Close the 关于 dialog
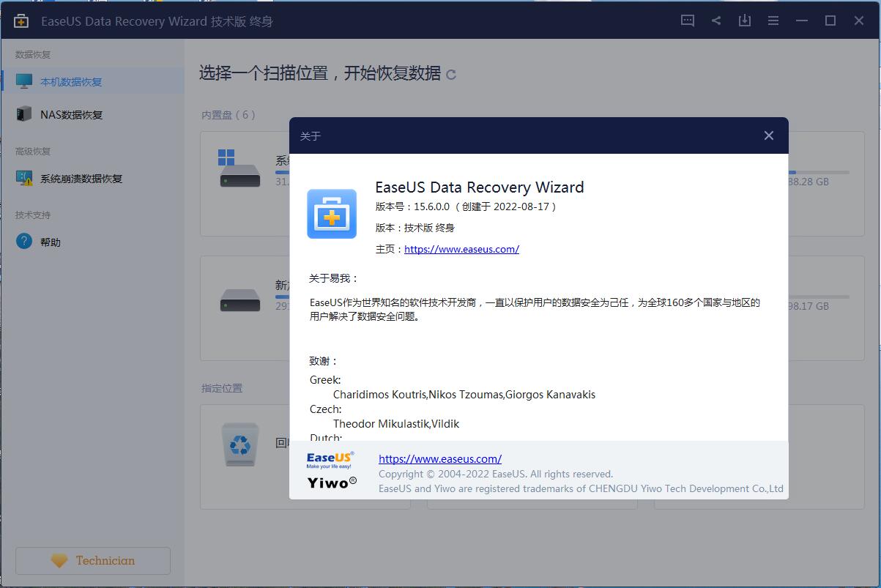Image resolution: width=881 pixels, height=588 pixels. [x=768, y=135]
